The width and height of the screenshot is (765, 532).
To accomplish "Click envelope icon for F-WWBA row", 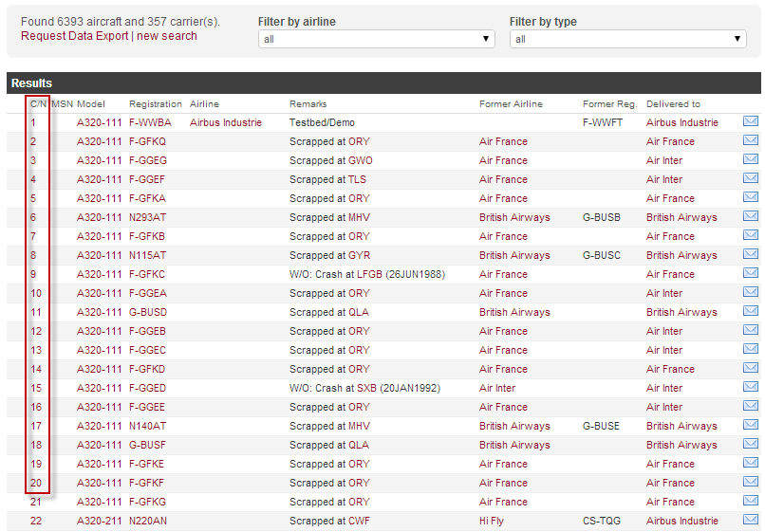I will pyautogui.click(x=750, y=121).
